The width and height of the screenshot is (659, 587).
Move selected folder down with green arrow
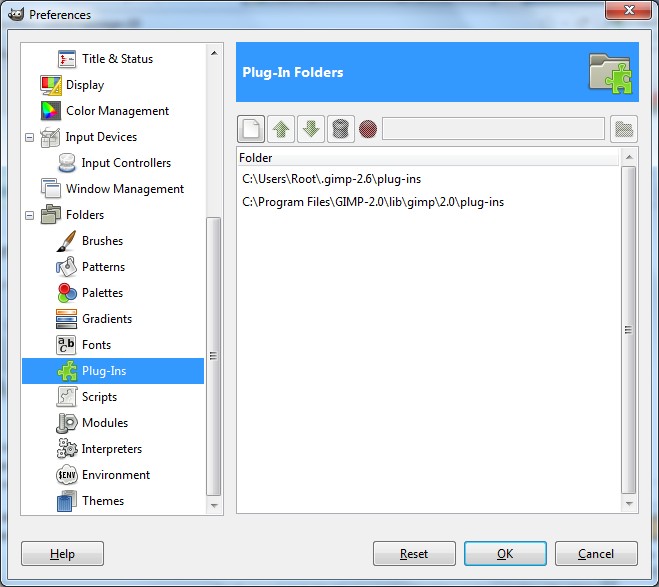coord(311,129)
